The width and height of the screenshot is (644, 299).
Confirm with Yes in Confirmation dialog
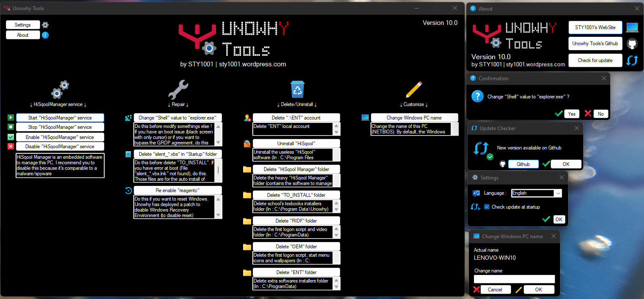coord(572,114)
